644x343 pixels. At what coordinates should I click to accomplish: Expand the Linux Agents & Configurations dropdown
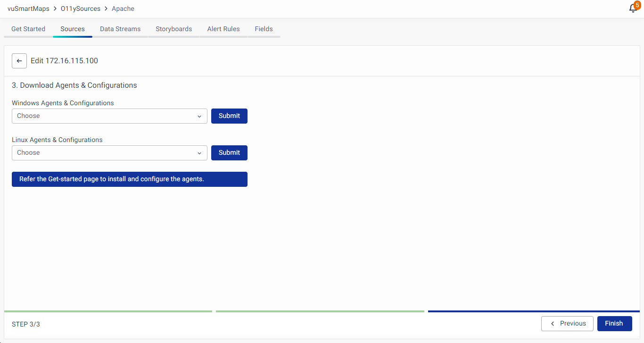point(109,153)
